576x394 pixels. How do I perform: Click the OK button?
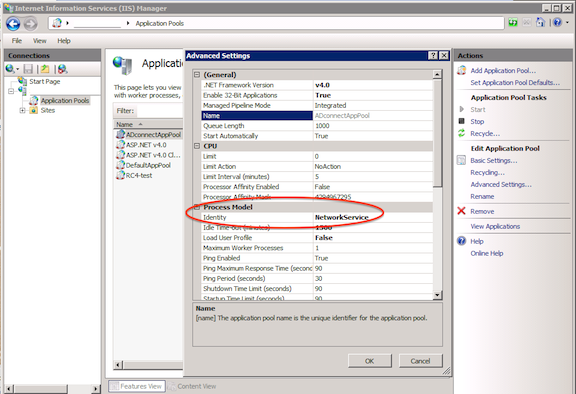point(370,361)
